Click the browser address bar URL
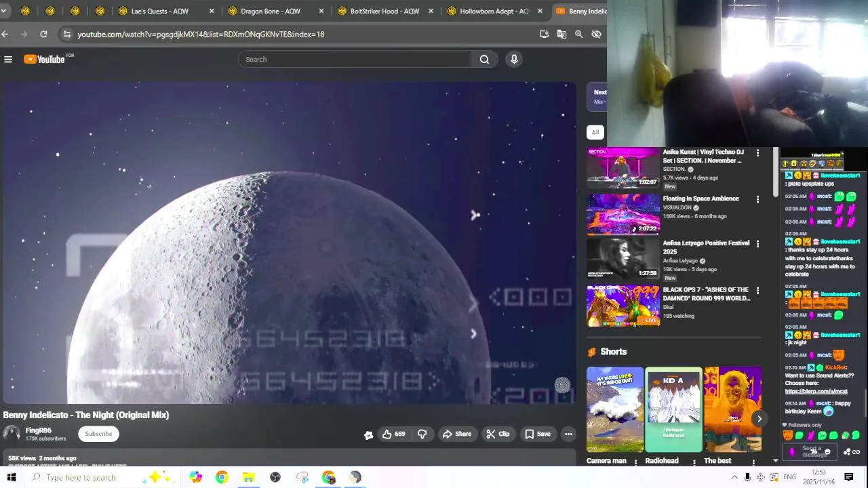This screenshot has width=868, height=488. (x=201, y=34)
